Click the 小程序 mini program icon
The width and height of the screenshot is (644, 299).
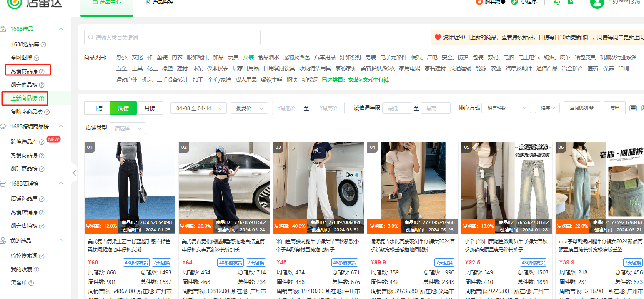(515, 2)
